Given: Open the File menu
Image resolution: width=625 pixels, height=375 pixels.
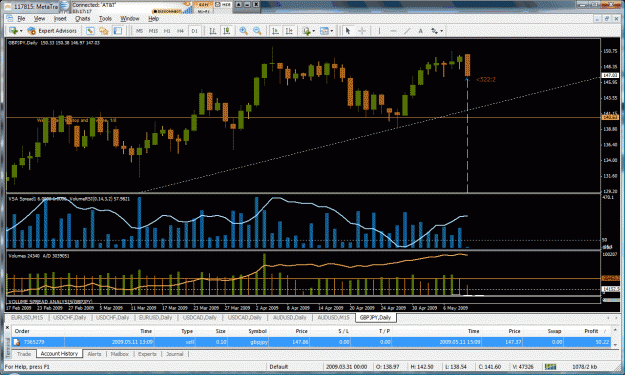Looking at the screenshot, I should (21, 18).
